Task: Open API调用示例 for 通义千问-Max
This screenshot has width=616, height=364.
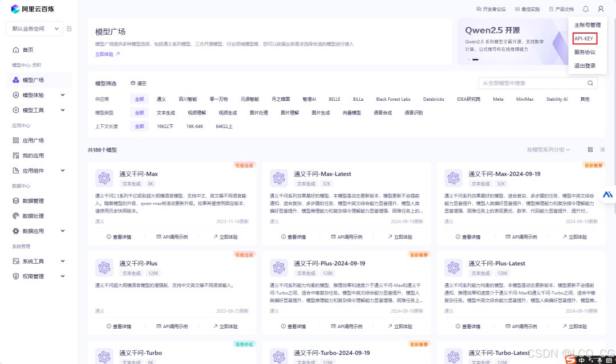Action: point(172,237)
